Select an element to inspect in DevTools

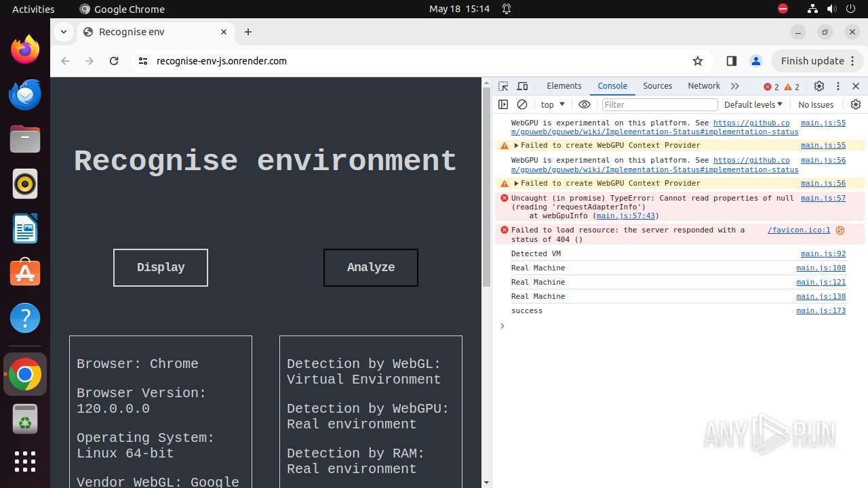coord(503,86)
